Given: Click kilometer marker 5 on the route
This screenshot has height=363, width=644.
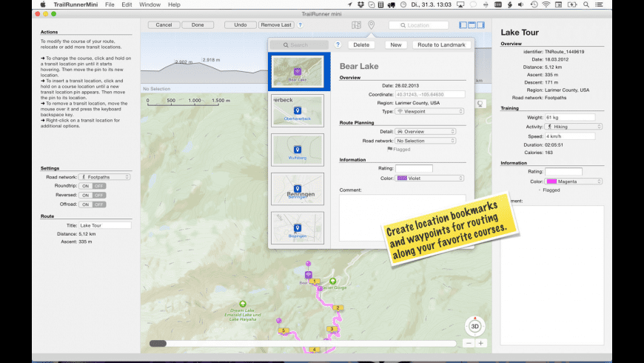Looking at the screenshot, I should [x=283, y=330].
